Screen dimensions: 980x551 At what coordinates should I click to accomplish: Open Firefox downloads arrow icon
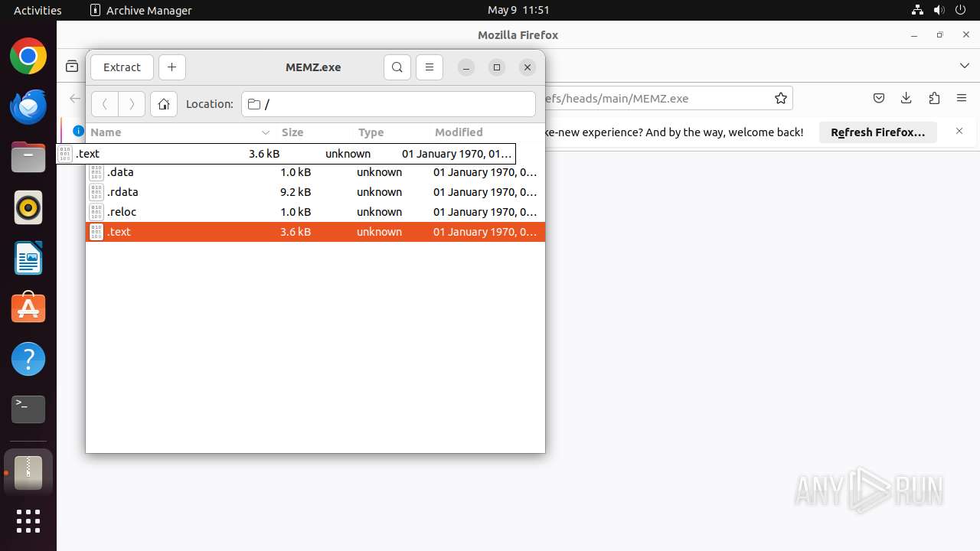pos(906,98)
